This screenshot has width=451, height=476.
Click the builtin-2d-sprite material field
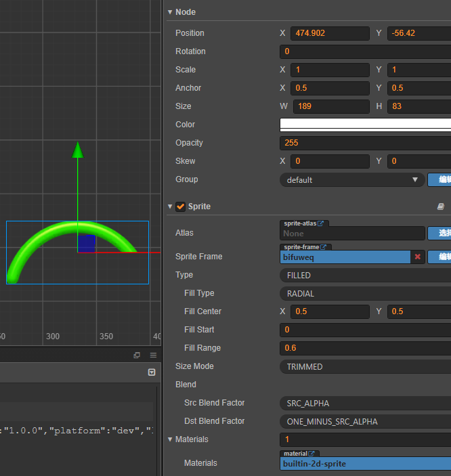[366, 464]
